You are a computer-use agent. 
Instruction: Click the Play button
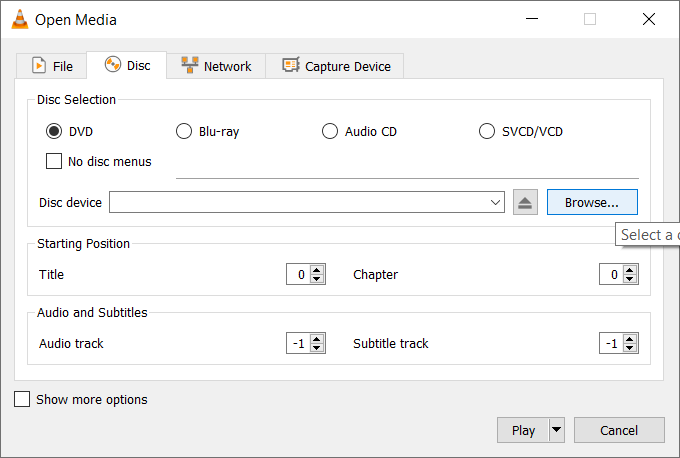pos(523,430)
